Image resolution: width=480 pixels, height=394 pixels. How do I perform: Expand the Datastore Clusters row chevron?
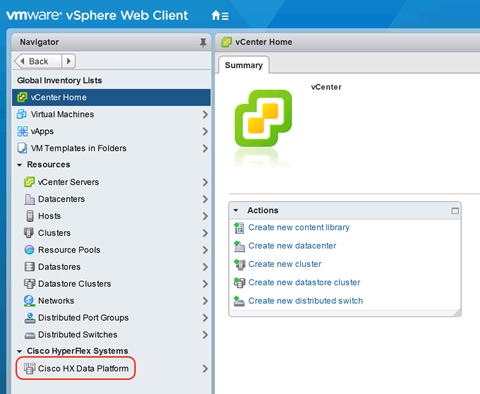tap(205, 284)
